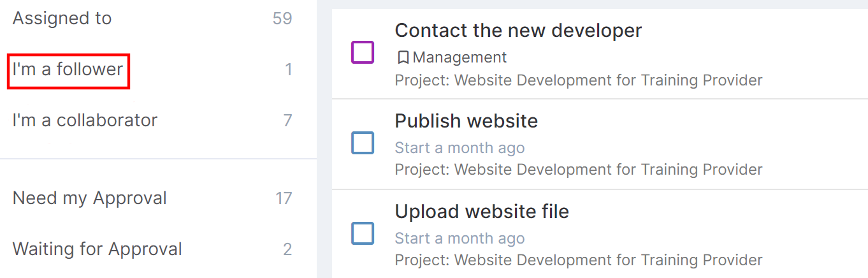Viewport: 868px width, 278px height.
Task: Open project link under Publish website
Action: coord(579,170)
